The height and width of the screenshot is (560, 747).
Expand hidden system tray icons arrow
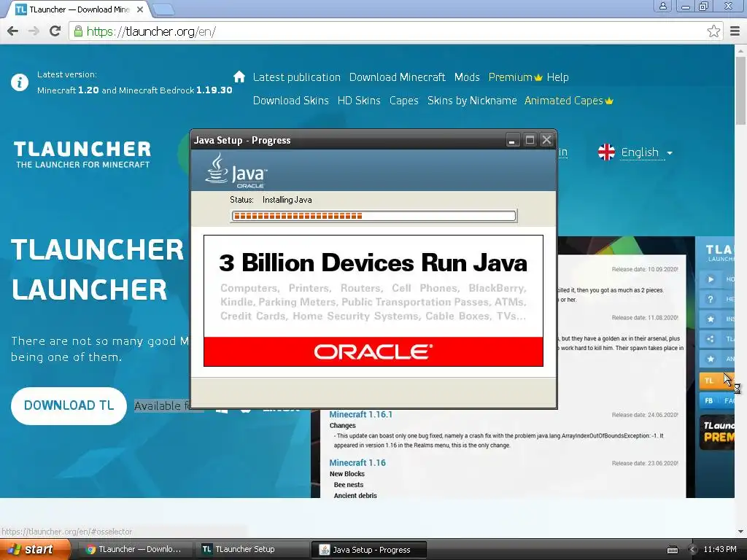click(x=693, y=550)
